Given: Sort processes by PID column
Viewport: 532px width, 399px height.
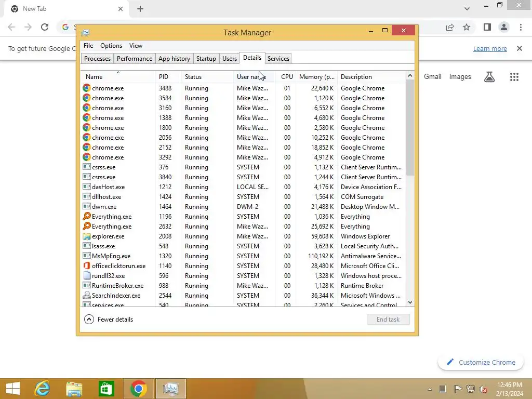Looking at the screenshot, I should 169,77.
